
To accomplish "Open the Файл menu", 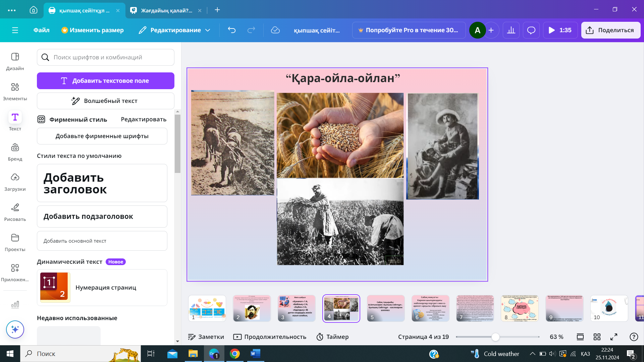I will pyautogui.click(x=41, y=30).
